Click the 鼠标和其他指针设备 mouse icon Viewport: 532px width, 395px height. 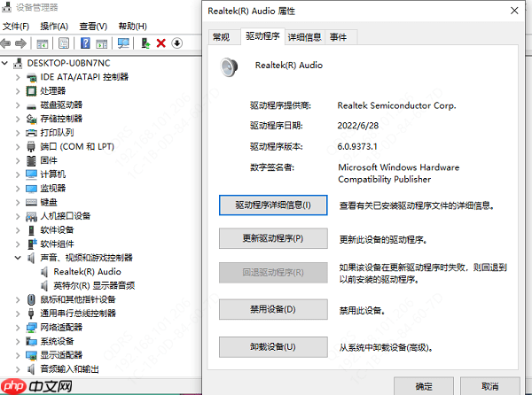click(31, 300)
